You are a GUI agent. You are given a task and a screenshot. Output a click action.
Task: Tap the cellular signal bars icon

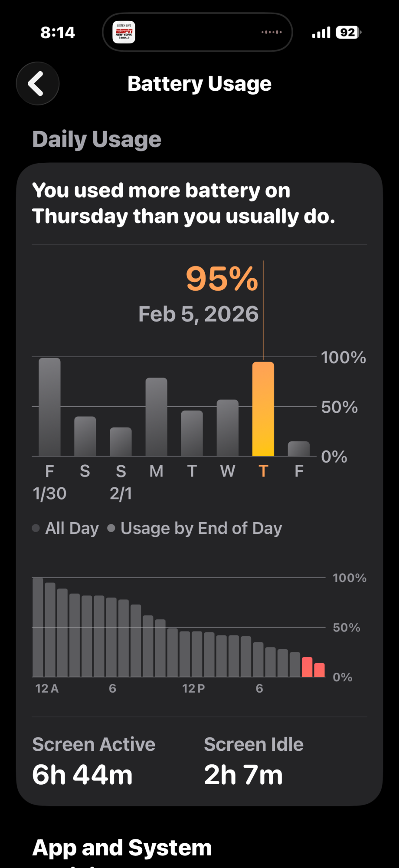tap(321, 33)
